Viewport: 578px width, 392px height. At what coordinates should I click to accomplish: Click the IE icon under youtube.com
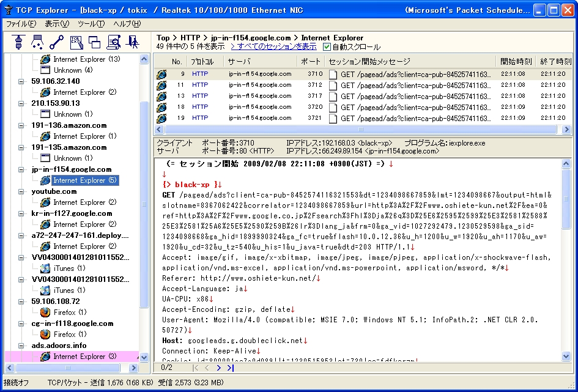(45, 202)
